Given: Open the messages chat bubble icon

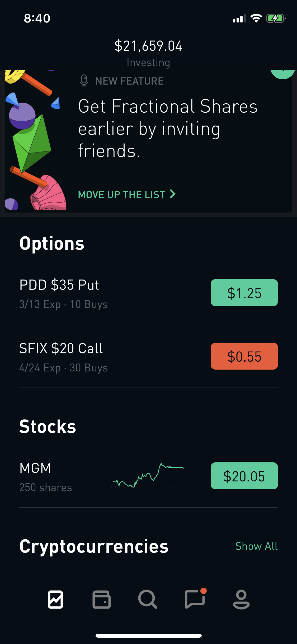Looking at the screenshot, I should coord(195,599).
